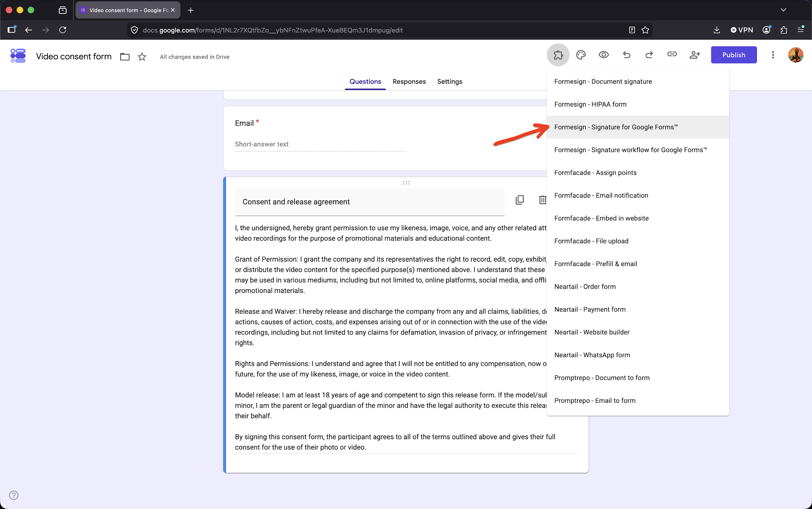Select Formfacade - Embed in website
This screenshot has width=812, height=509.
pyautogui.click(x=638, y=218)
